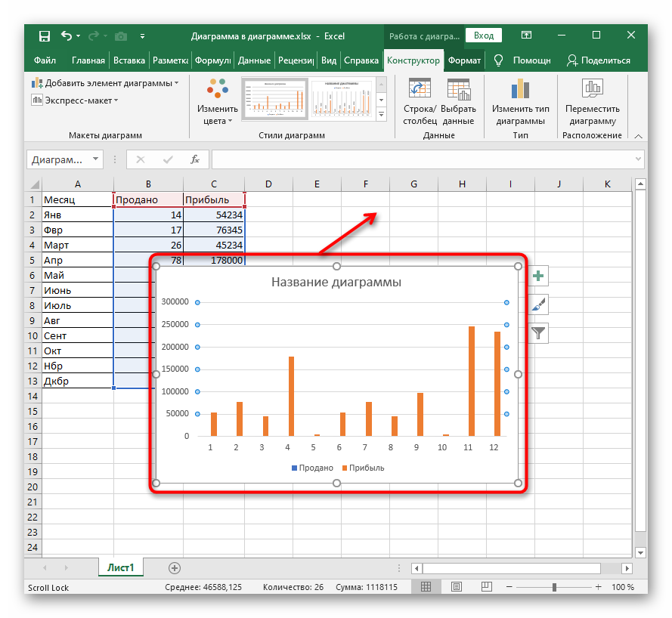This screenshot has width=672, height=618.
Task: Click the Redo arrow icon
Action: [x=93, y=36]
